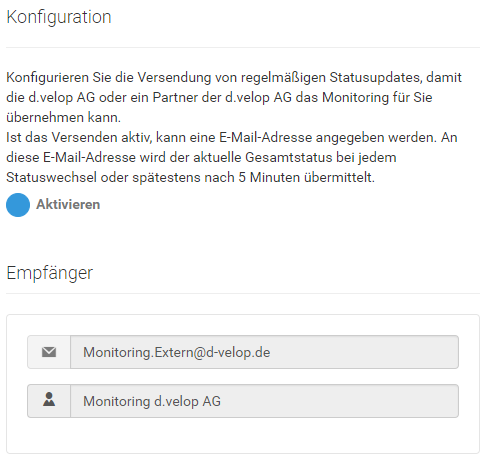Toggle the blue Aktivieren switch
Image resolution: width=489 pixels, height=462 pixels.
18,205
